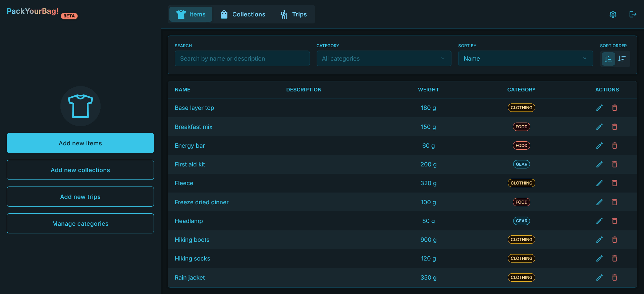Edit the Hiking boots item

(599, 240)
